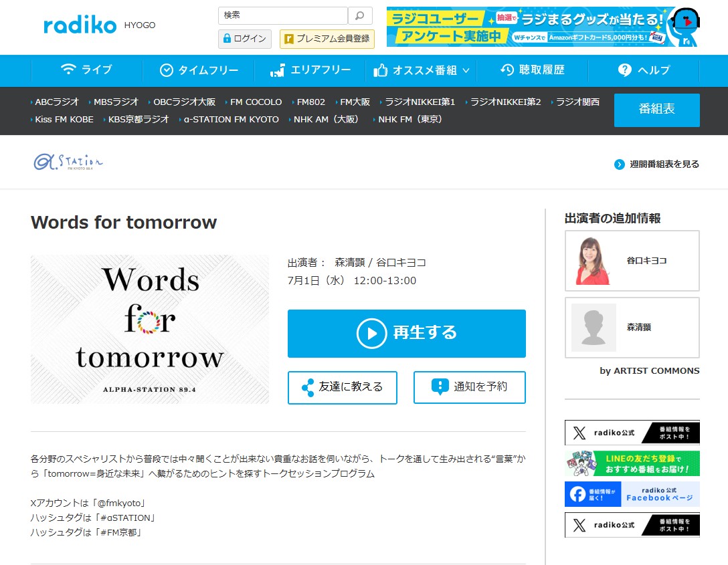Viewport: 728px width, 565px height.
Task: Open 週間番組表を見る weekly schedule link
Action: (x=656, y=164)
